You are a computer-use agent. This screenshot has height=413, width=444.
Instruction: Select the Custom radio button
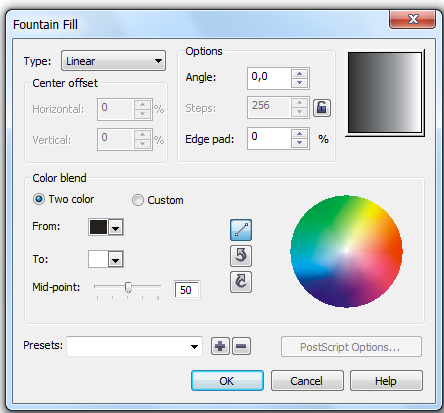pyautogui.click(x=138, y=200)
